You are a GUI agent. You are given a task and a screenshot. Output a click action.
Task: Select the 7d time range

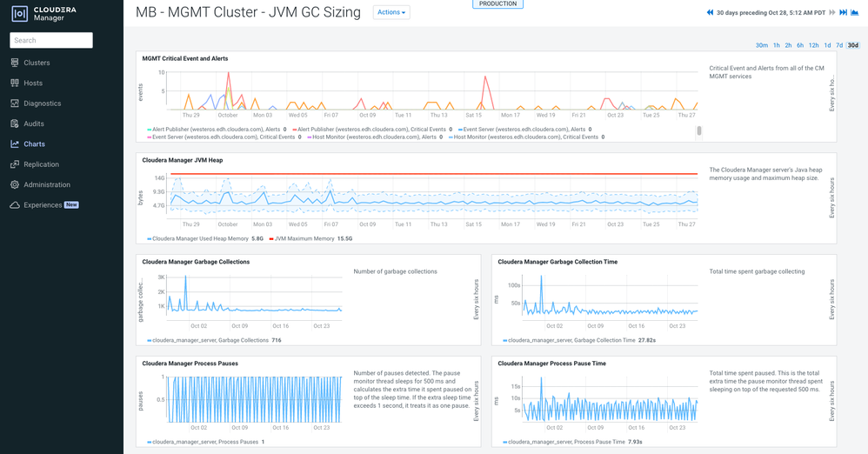click(839, 45)
